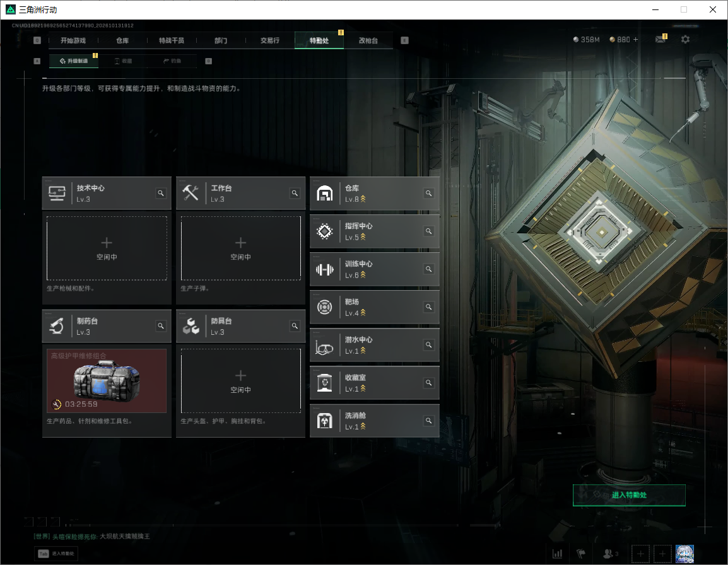Click the player avatar thumbnail
728x565 pixels.
pos(685,554)
